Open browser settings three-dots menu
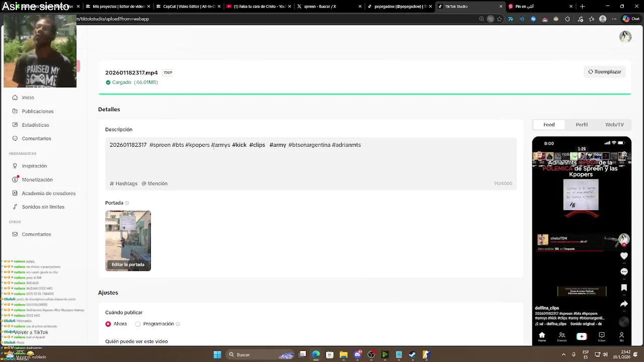Viewport: 644px width, 362px height. (x=613, y=19)
